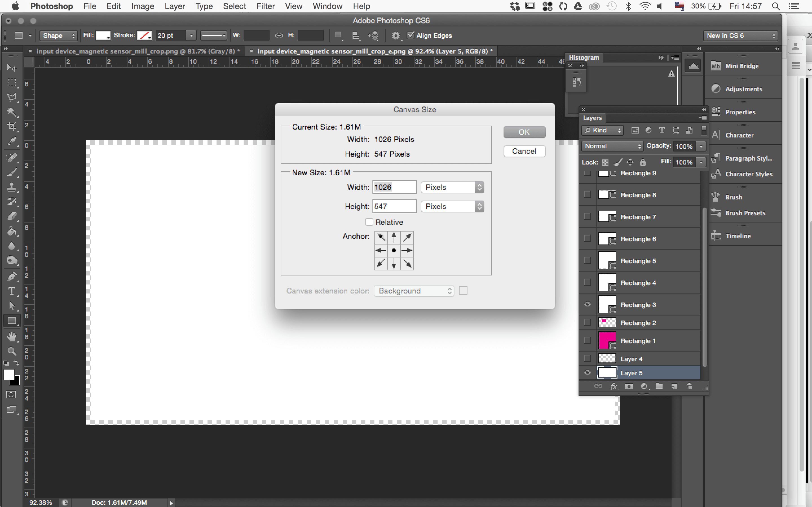This screenshot has width=812, height=507.
Task: Select the Crop tool
Action: (12, 127)
